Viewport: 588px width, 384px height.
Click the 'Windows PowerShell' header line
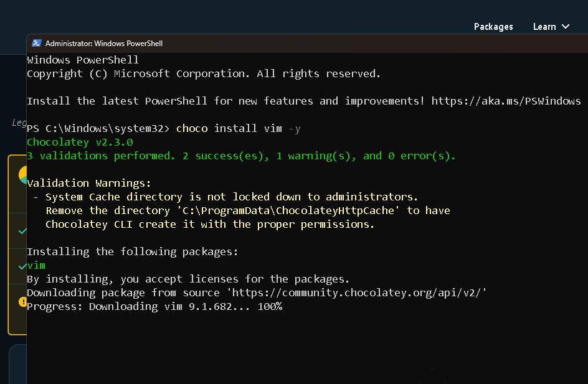pyautogui.click(x=83, y=60)
